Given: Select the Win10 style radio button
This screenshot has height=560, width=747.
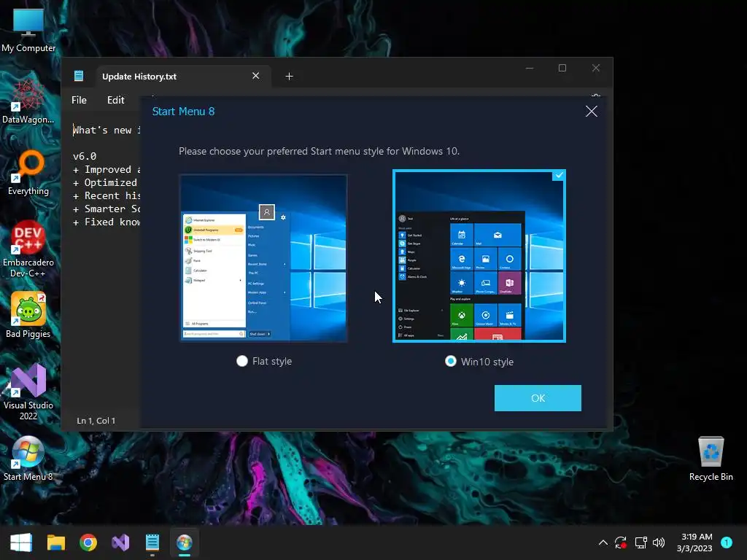Looking at the screenshot, I should click(450, 362).
